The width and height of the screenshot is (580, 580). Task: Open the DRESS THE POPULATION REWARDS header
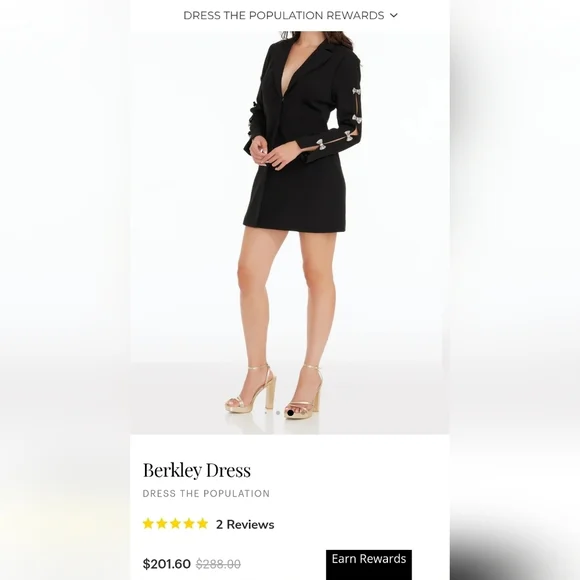click(x=284, y=15)
